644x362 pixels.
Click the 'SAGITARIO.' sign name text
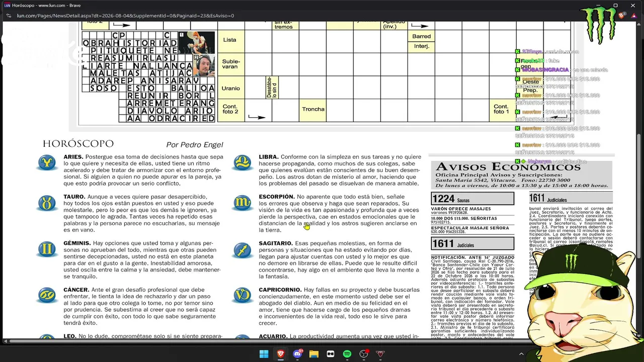click(276, 243)
